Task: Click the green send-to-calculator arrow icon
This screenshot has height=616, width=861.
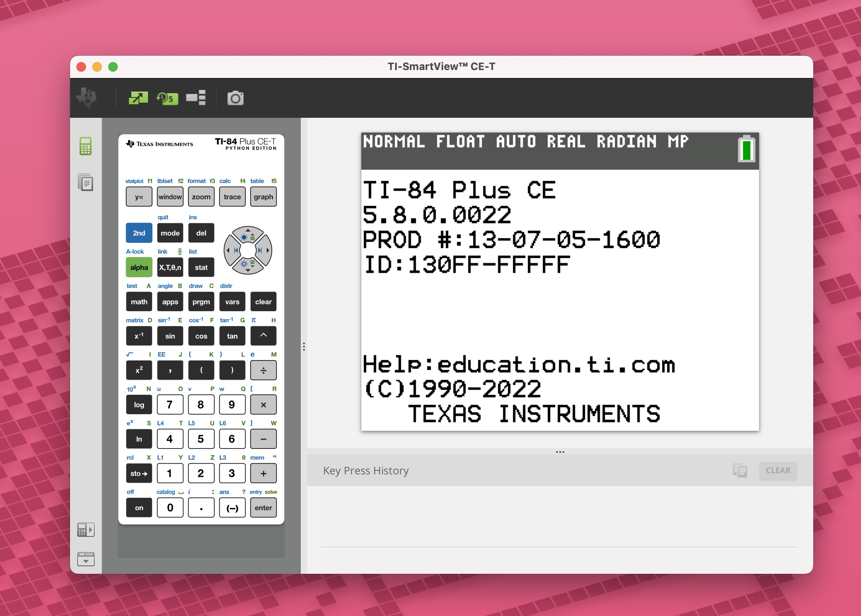Action: click(138, 98)
